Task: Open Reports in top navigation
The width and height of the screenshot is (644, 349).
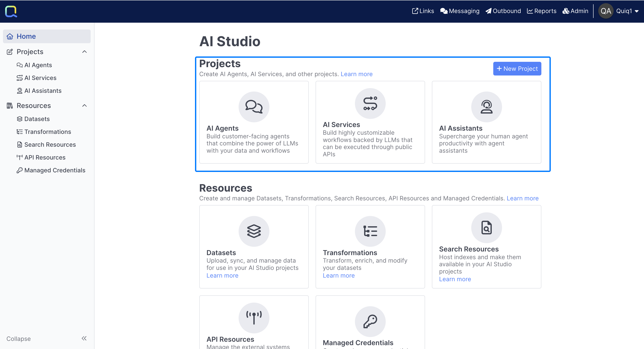Action: (542, 11)
